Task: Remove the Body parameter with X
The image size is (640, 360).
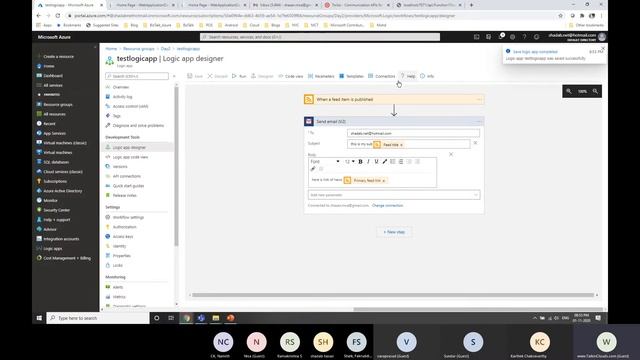Action: (451, 154)
